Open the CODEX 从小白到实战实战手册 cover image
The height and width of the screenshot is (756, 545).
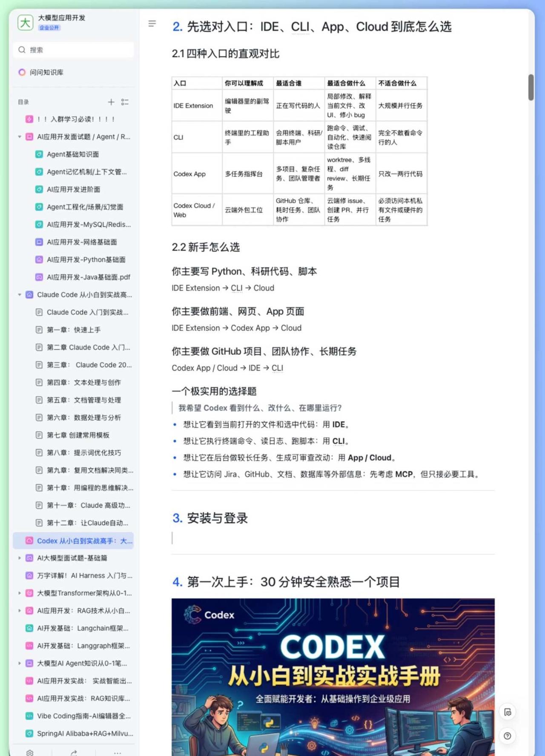point(333,677)
